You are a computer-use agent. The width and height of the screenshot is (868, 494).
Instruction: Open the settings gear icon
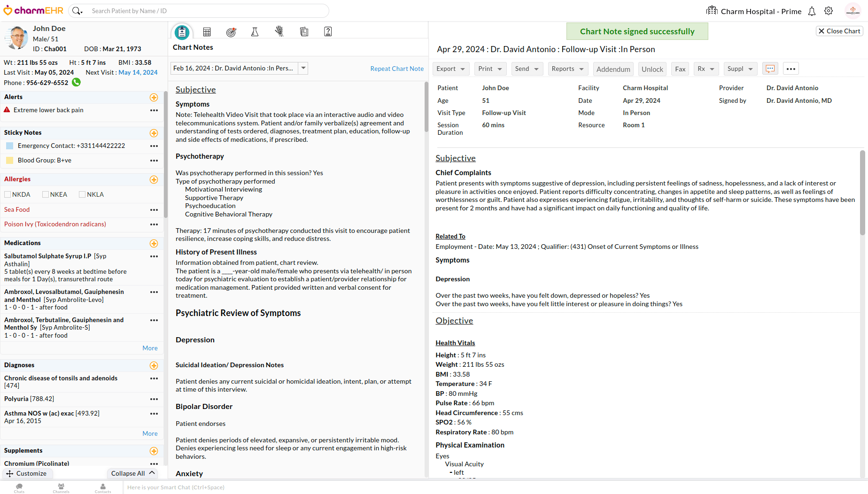point(829,11)
